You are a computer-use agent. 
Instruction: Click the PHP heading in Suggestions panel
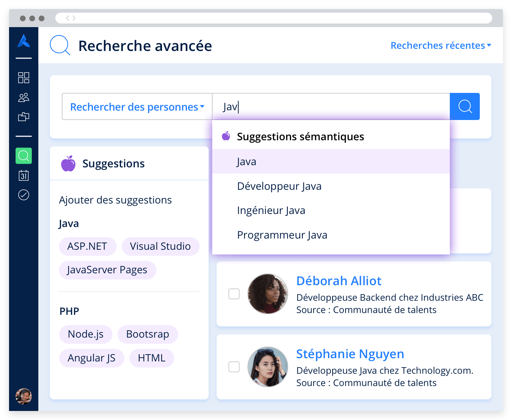pos(69,311)
